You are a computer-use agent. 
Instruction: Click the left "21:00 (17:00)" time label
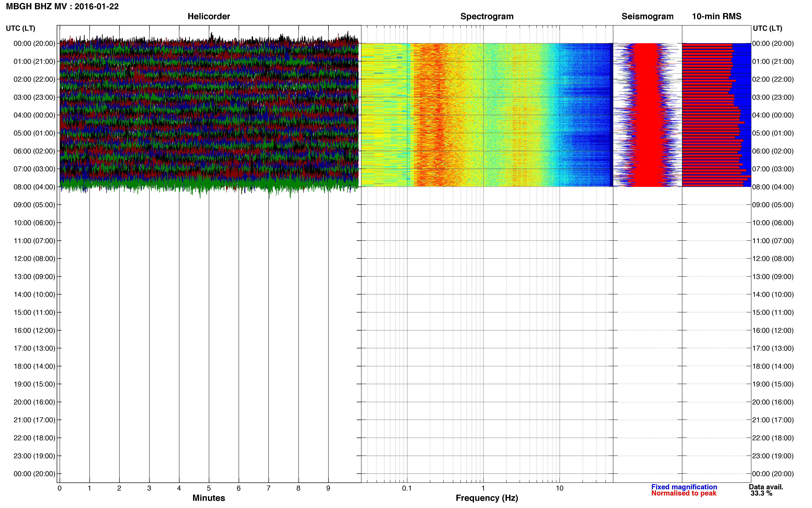[34, 420]
